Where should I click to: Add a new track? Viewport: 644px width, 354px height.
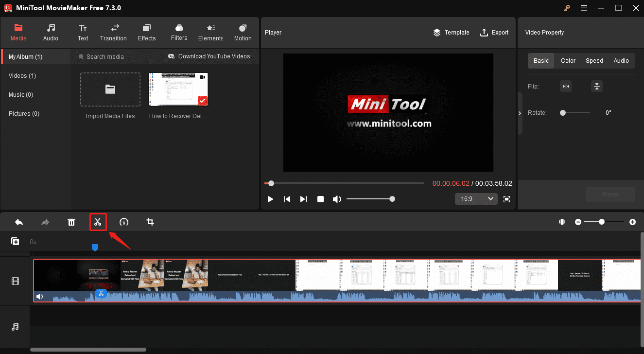pos(15,242)
